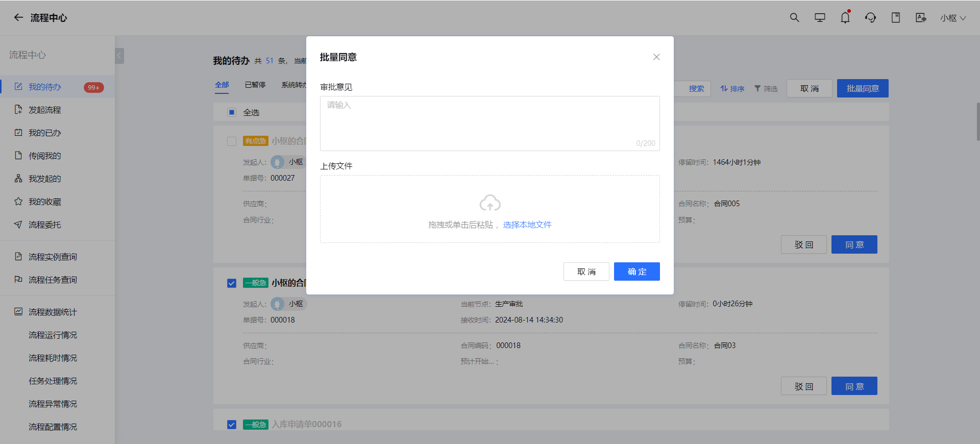Click the 发起流程 document icon
This screenshot has width=980, height=444.
[x=18, y=109]
